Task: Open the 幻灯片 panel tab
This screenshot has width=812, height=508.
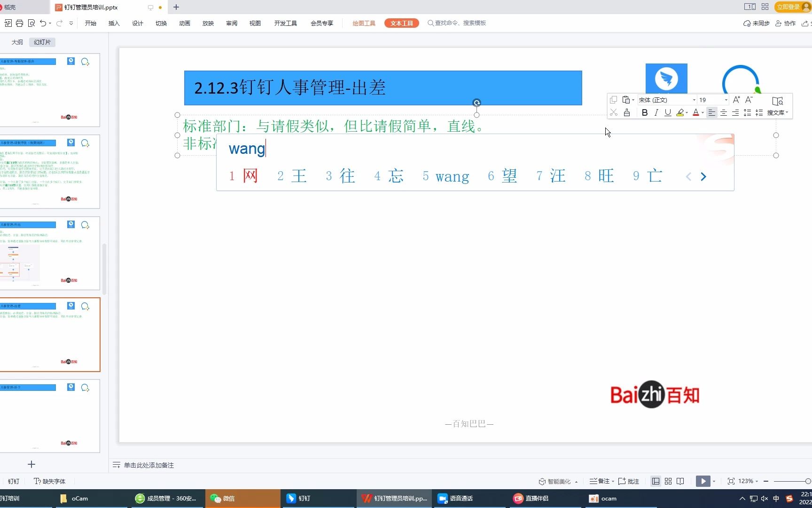Action: pos(42,42)
